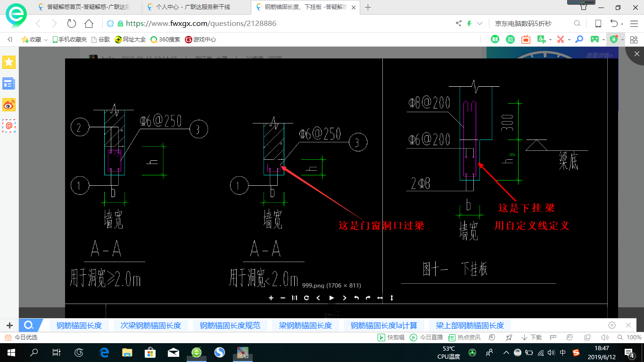Viewport: 644px width, 362px height.
Task: Flip image vertically in viewer
Action: click(392, 298)
